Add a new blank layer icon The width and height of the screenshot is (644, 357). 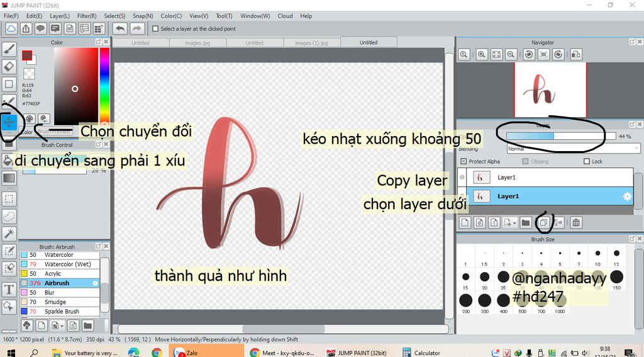click(x=465, y=222)
